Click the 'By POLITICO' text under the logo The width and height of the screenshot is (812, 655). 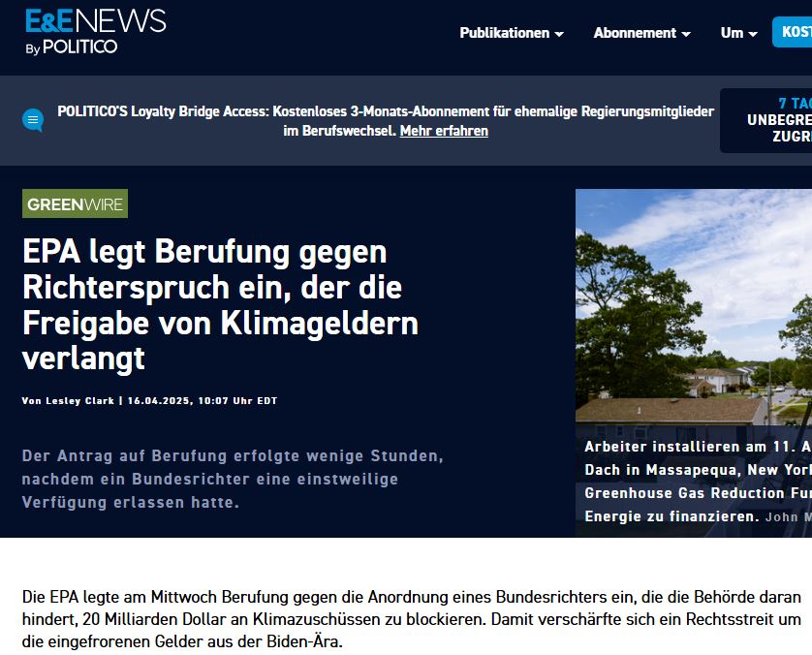(72, 47)
